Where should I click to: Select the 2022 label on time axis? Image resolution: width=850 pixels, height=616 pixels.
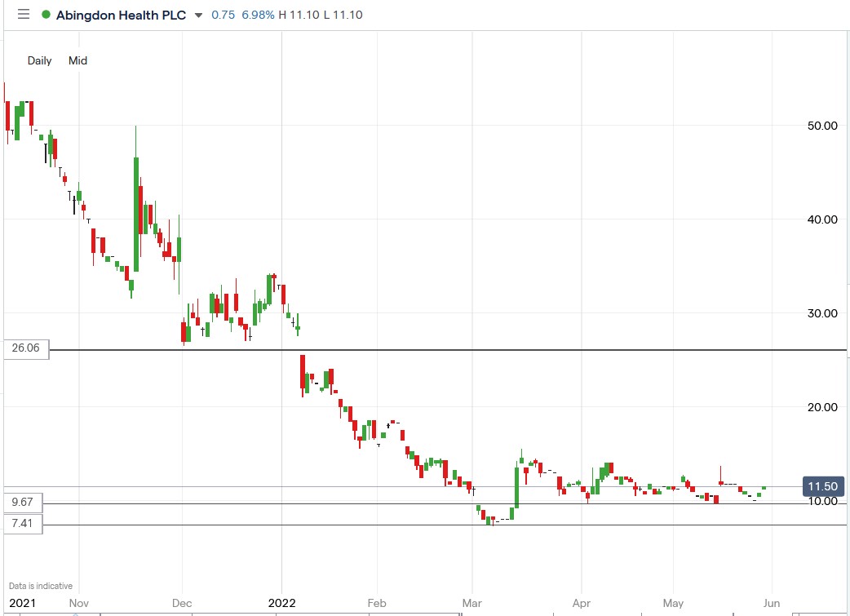click(x=282, y=603)
